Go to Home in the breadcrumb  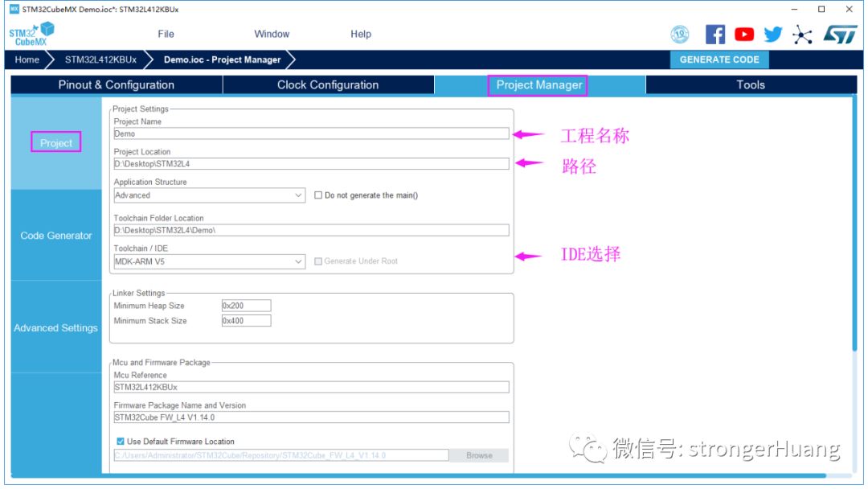(27, 60)
